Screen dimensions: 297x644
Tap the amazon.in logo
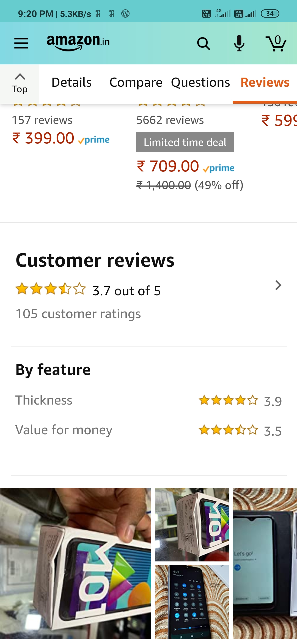(78, 42)
